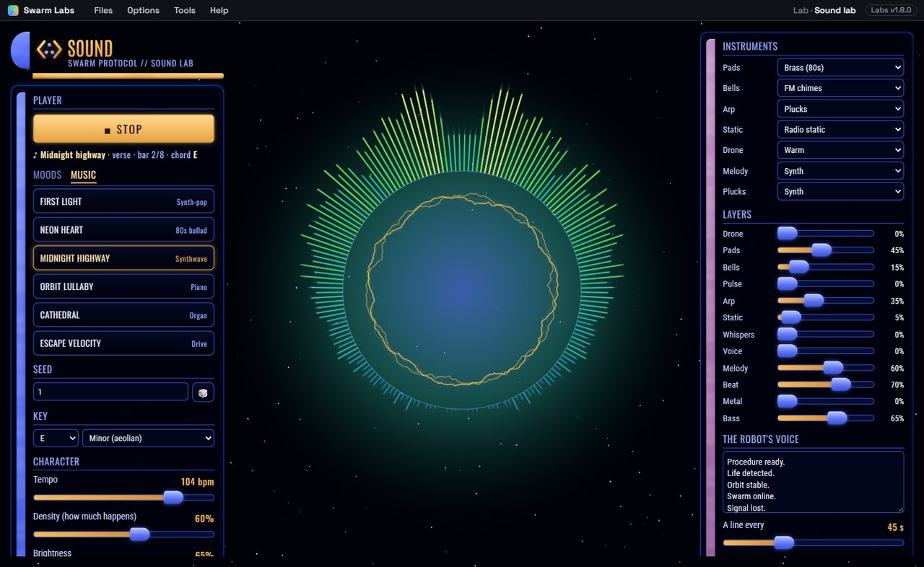This screenshot has height=567, width=924.
Task: Stop playback with the Stop button
Action: coord(123,129)
